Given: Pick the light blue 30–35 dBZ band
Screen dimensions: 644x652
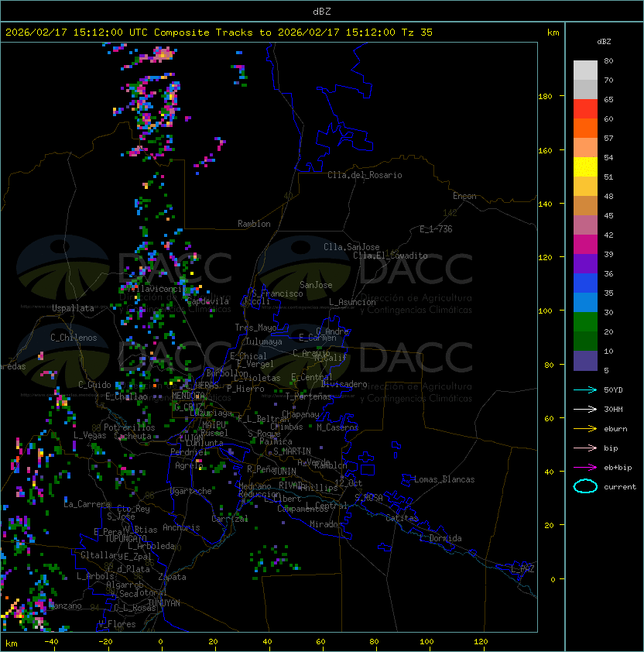Looking at the screenshot, I should pos(585,303).
